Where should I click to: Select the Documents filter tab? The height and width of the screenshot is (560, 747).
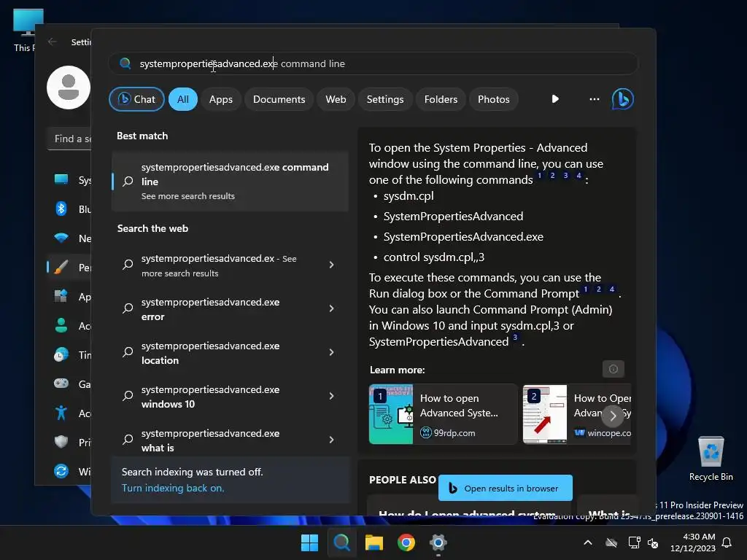279,99
